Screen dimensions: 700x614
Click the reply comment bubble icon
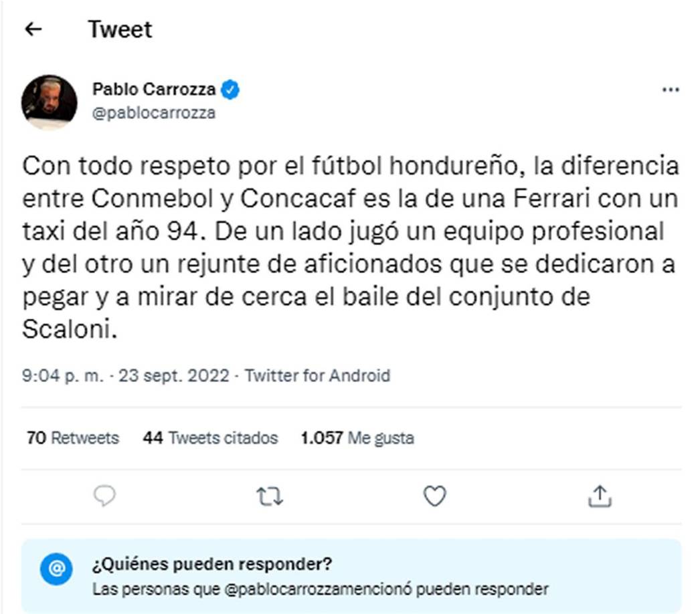[104, 496]
